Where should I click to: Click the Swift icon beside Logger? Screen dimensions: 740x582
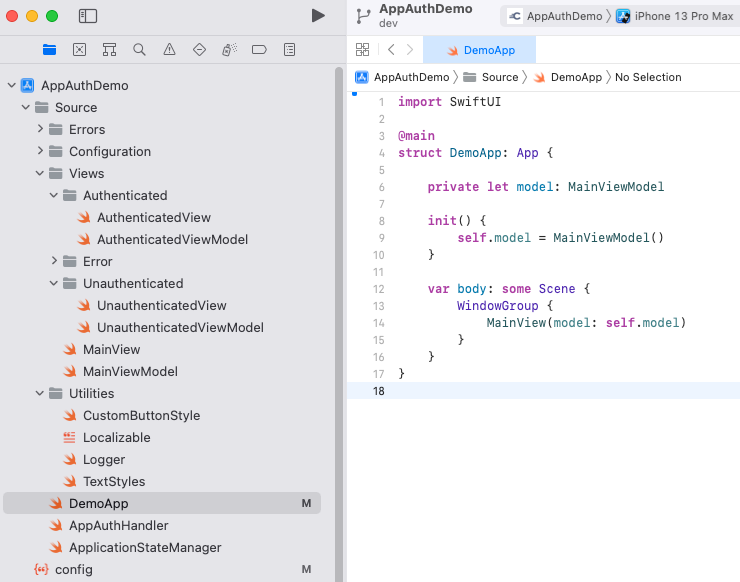70,459
